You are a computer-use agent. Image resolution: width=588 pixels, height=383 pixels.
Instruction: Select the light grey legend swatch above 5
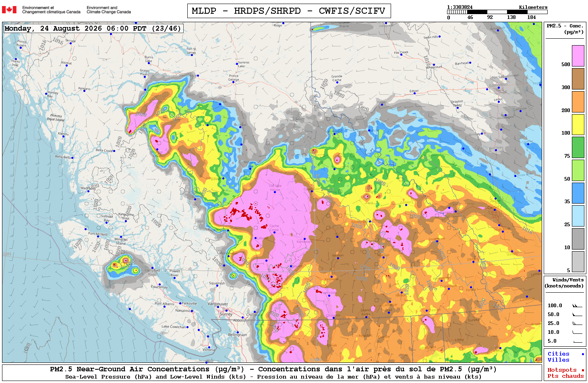point(578,262)
